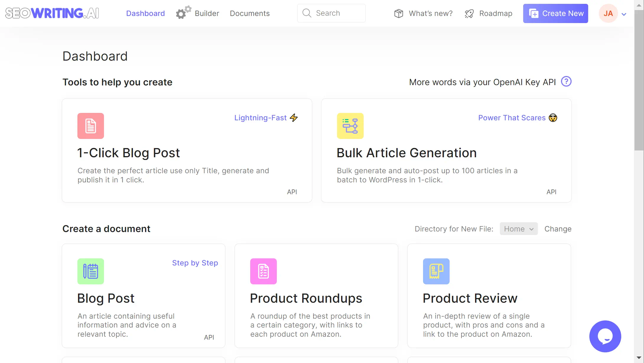Click the Product Review receipt icon
The image size is (644, 363).
(x=436, y=271)
